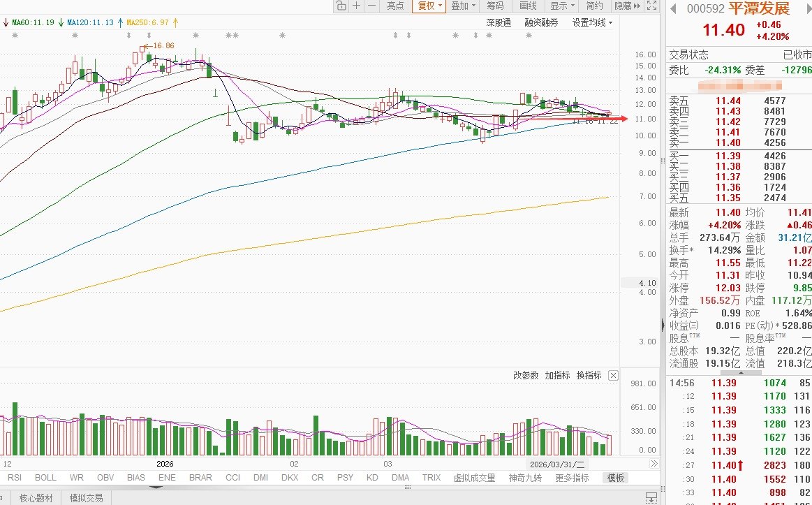Switch to the 核心题材 tab
Image resolution: width=812 pixels, height=505 pixels.
click(36, 498)
